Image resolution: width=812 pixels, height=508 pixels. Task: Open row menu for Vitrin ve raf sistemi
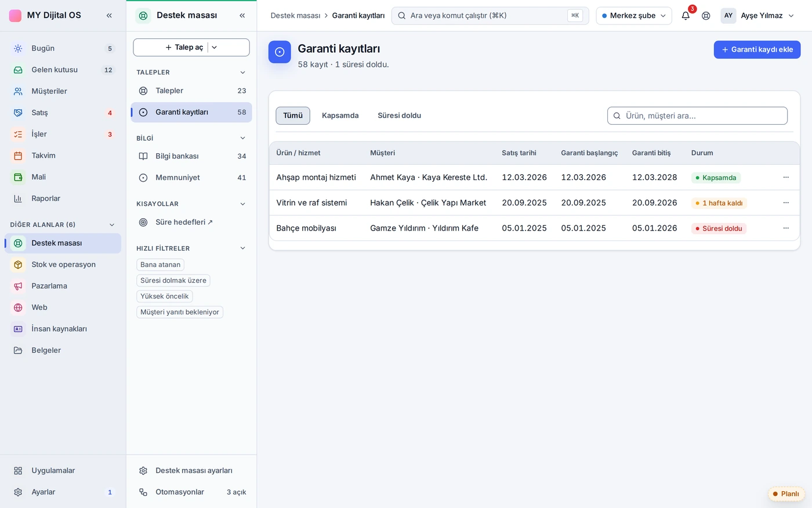pos(786,203)
